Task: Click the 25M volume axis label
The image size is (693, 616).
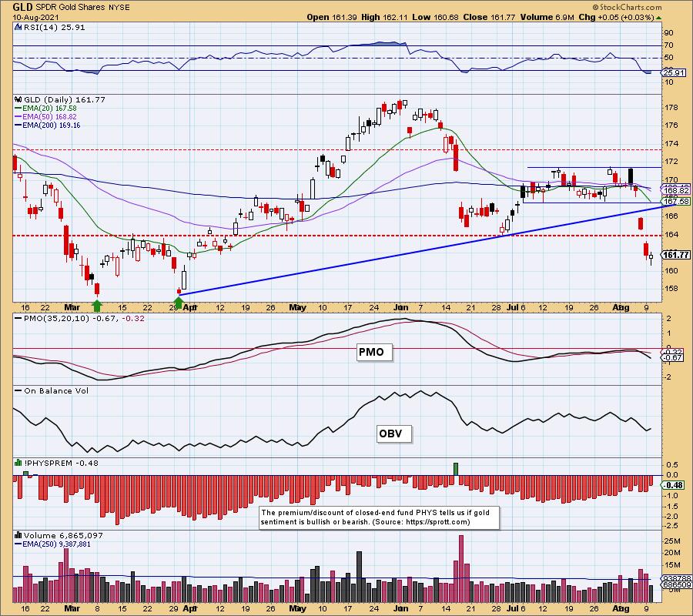Action: pyautogui.click(x=671, y=541)
